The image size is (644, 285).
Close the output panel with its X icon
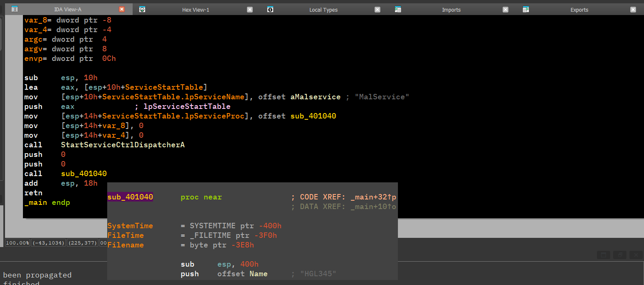(636, 255)
